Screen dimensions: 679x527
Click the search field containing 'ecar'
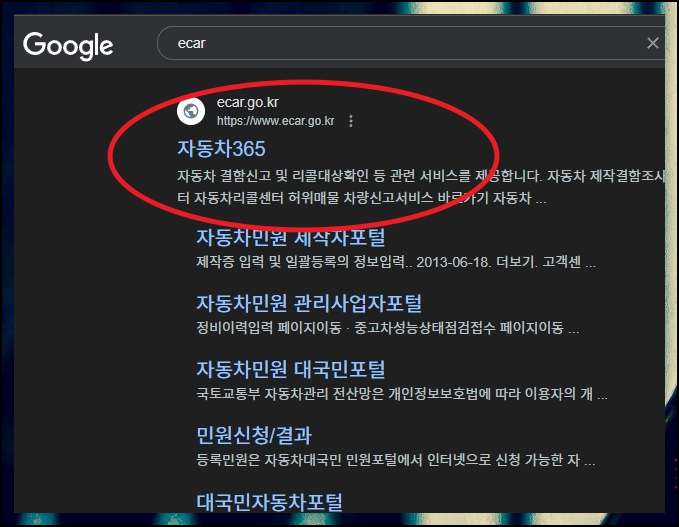pos(411,43)
